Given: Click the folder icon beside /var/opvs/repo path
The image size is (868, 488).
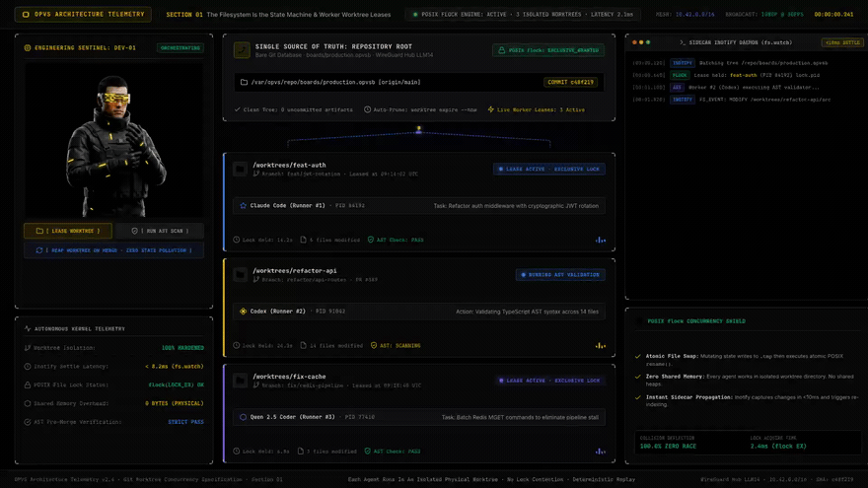Looking at the screenshot, I should pyautogui.click(x=244, y=82).
